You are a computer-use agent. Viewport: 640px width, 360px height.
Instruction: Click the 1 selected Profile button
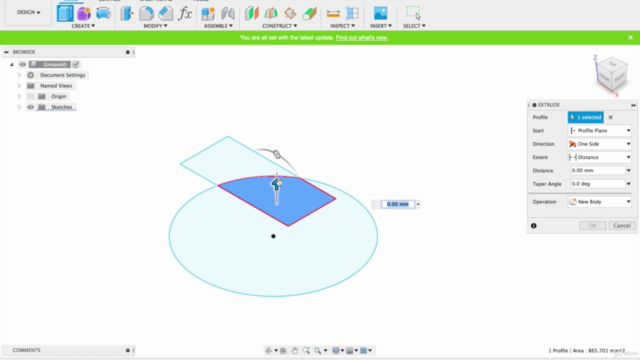pyautogui.click(x=585, y=117)
